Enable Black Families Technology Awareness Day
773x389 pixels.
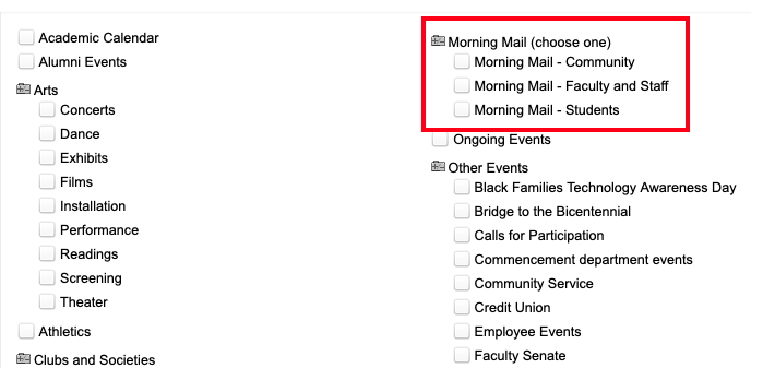click(461, 187)
